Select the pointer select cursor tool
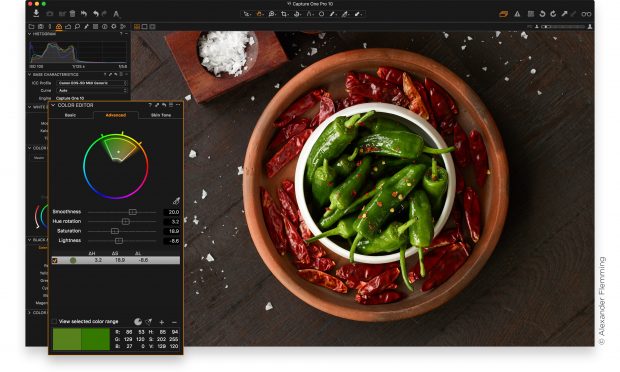 [x=247, y=14]
